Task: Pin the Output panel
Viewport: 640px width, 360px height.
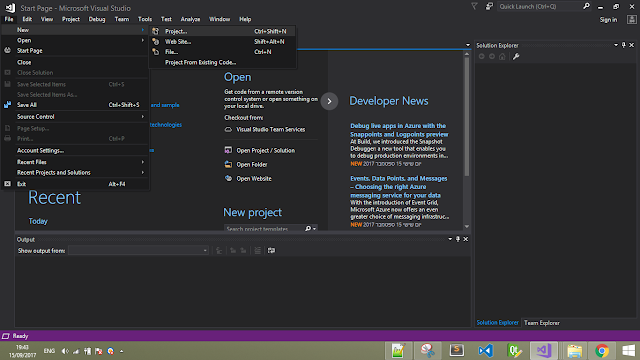Action: (458, 239)
